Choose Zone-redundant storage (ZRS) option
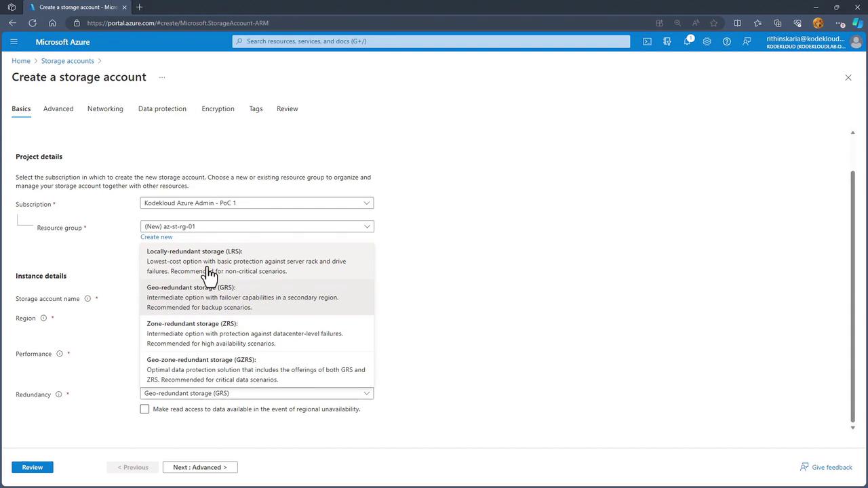This screenshot has width=868, height=488. (257, 333)
